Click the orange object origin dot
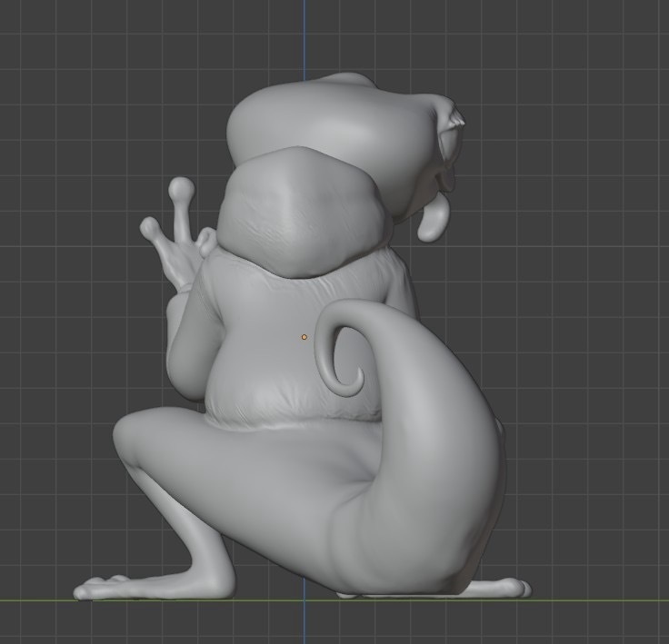Image resolution: width=669 pixels, height=644 pixels. tap(305, 337)
